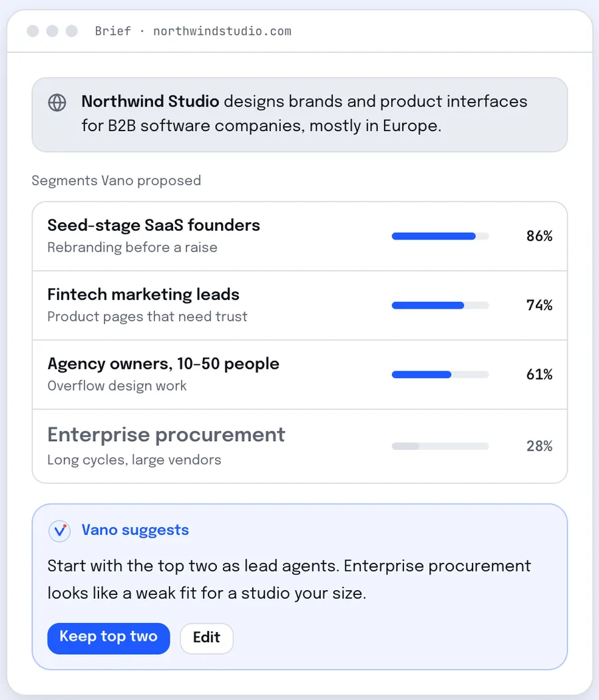Click the grey 28% progress bar
This screenshot has height=700, width=599.
[x=440, y=446]
